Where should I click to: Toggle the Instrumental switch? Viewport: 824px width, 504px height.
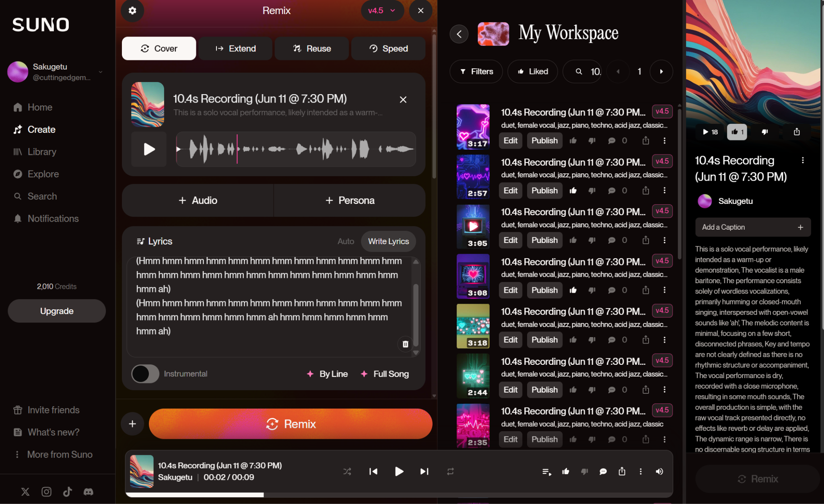145,374
